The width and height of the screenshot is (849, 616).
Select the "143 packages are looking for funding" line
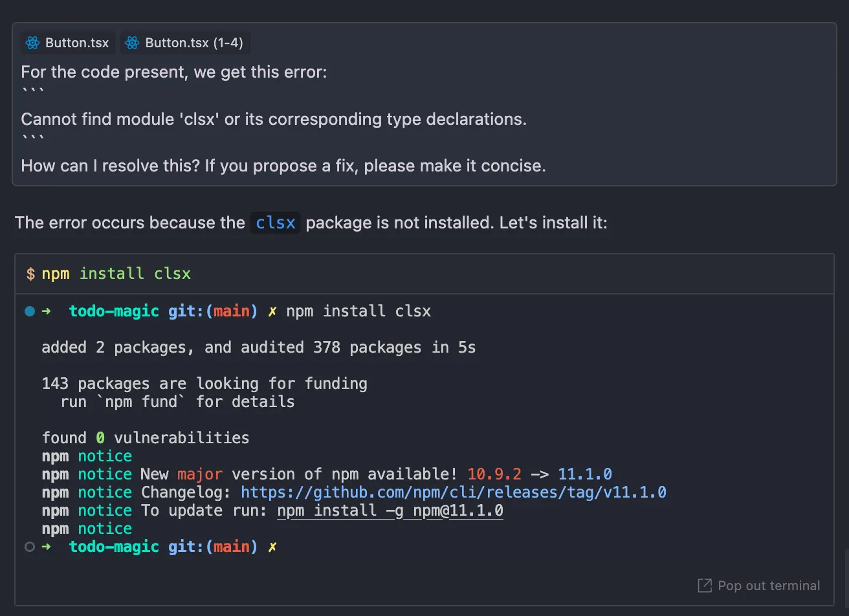click(204, 384)
